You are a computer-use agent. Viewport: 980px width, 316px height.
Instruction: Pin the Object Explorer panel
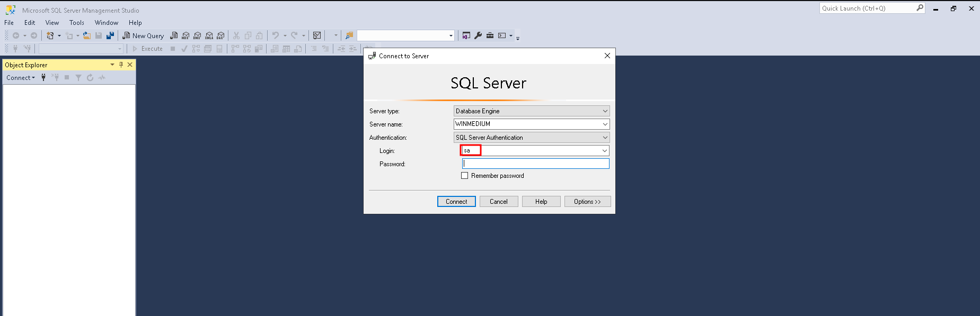coord(121,65)
